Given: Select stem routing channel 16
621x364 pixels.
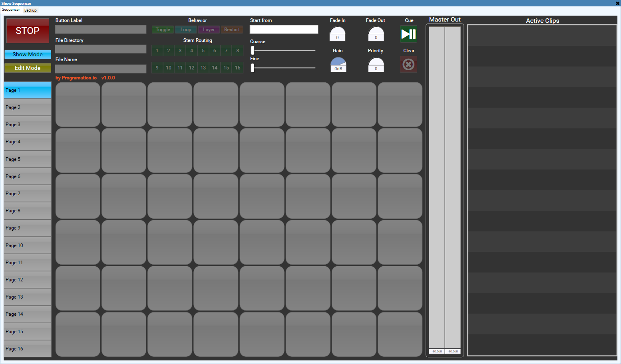Looking at the screenshot, I should [x=238, y=68].
